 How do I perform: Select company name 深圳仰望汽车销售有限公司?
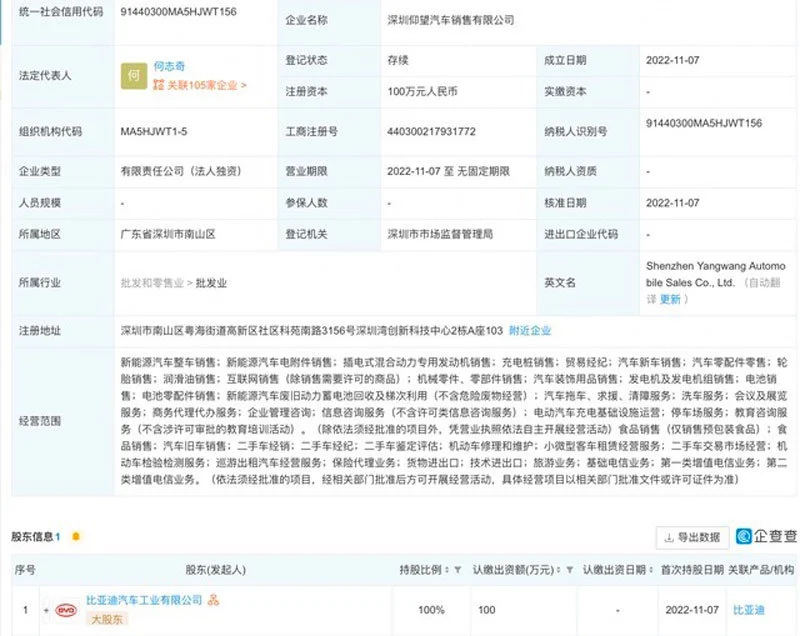click(451, 20)
